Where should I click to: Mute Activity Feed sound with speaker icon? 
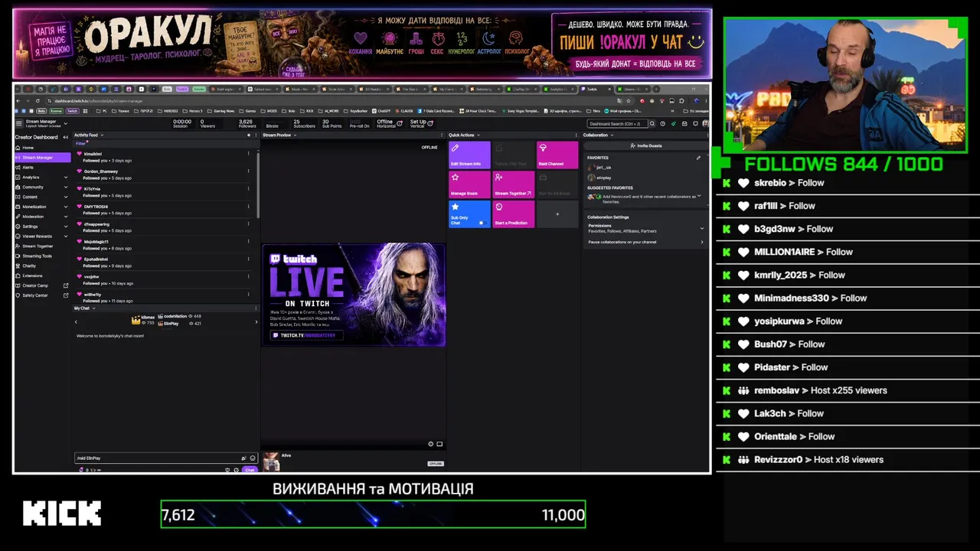pos(248,135)
